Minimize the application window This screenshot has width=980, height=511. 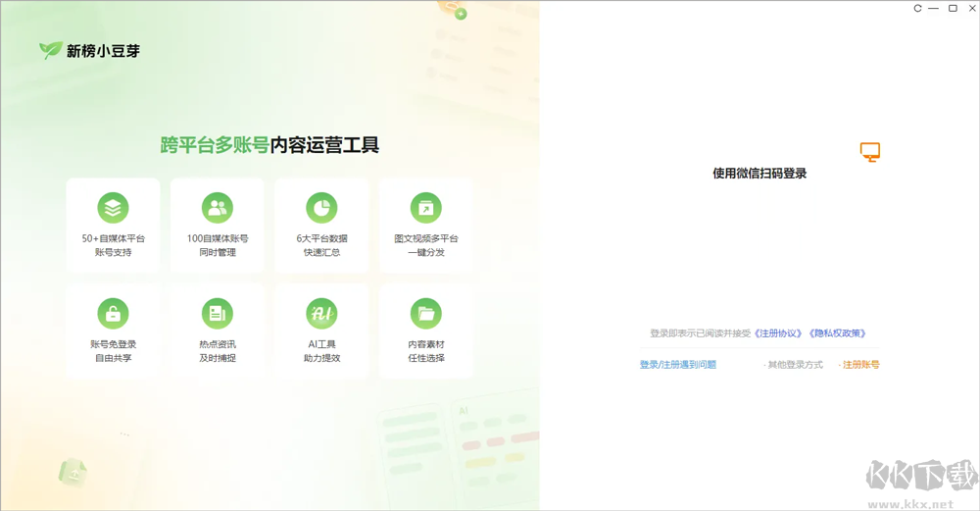934,8
